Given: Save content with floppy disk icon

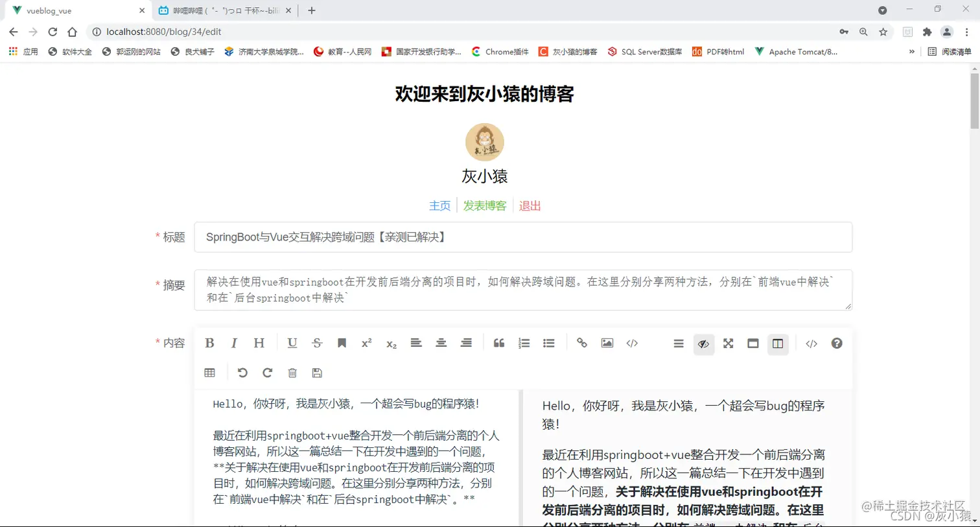Looking at the screenshot, I should click(x=317, y=373).
